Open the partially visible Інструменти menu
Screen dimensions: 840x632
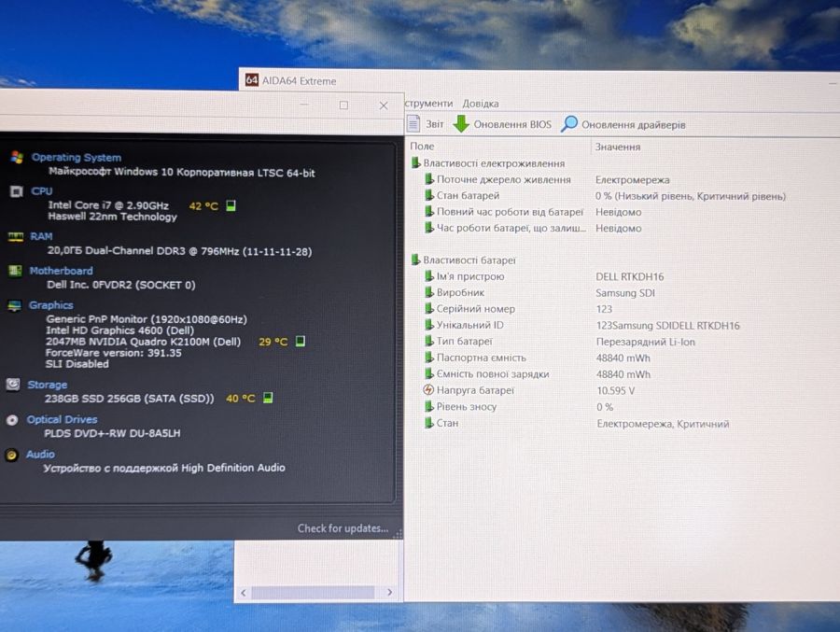pos(428,103)
